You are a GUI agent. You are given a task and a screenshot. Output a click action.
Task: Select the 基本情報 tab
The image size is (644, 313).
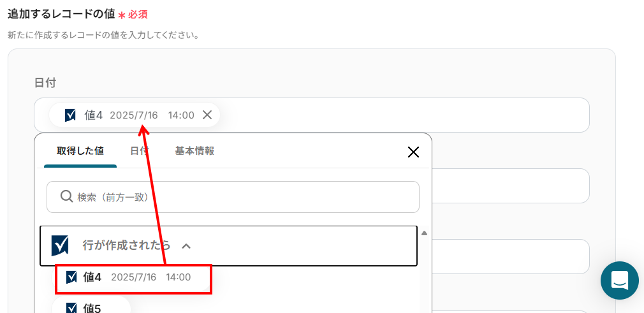194,151
